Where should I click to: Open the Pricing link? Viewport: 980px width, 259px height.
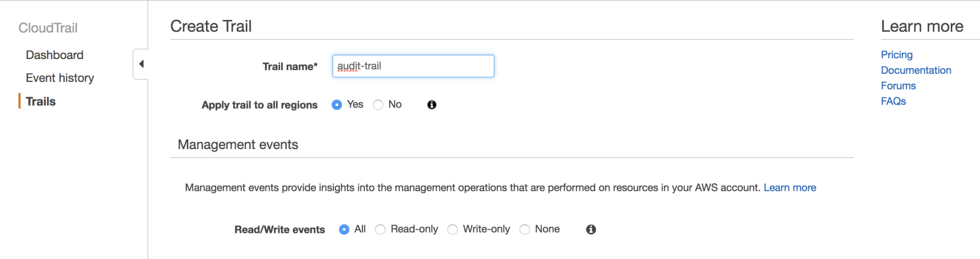897,55
